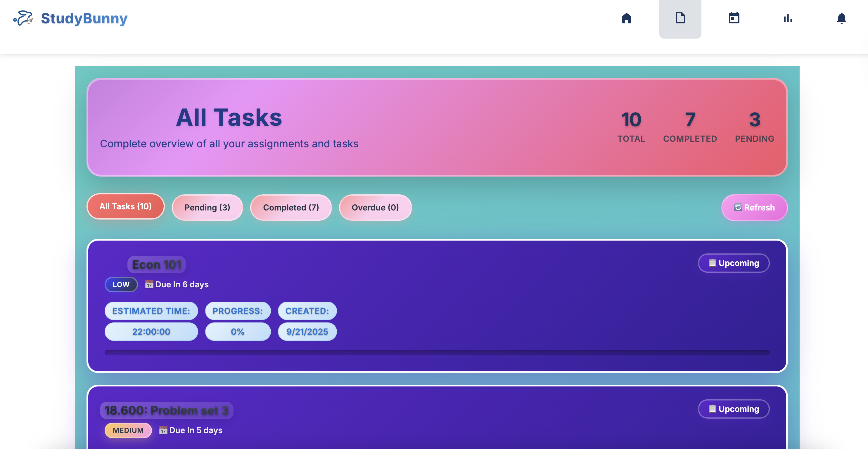Select the All Tasks (10) filter

click(125, 206)
